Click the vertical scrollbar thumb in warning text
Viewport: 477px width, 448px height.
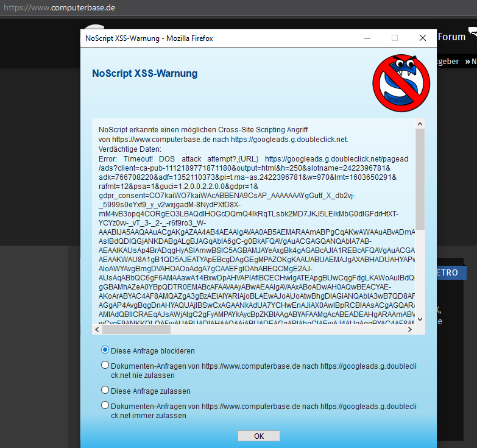coord(420,179)
